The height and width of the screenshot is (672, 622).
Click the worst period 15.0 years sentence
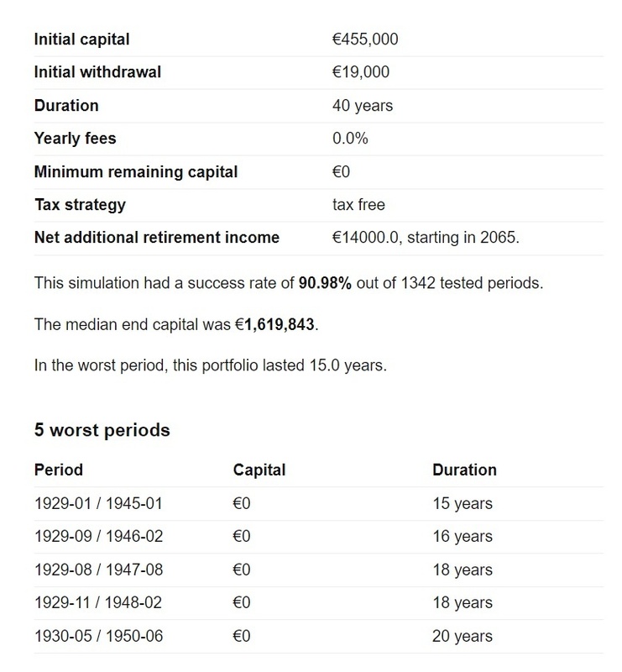(x=210, y=366)
